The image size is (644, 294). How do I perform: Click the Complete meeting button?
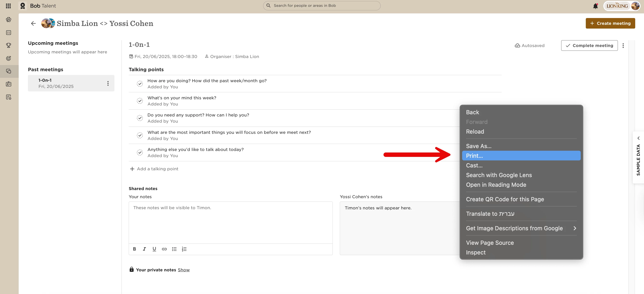[x=589, y=45]
